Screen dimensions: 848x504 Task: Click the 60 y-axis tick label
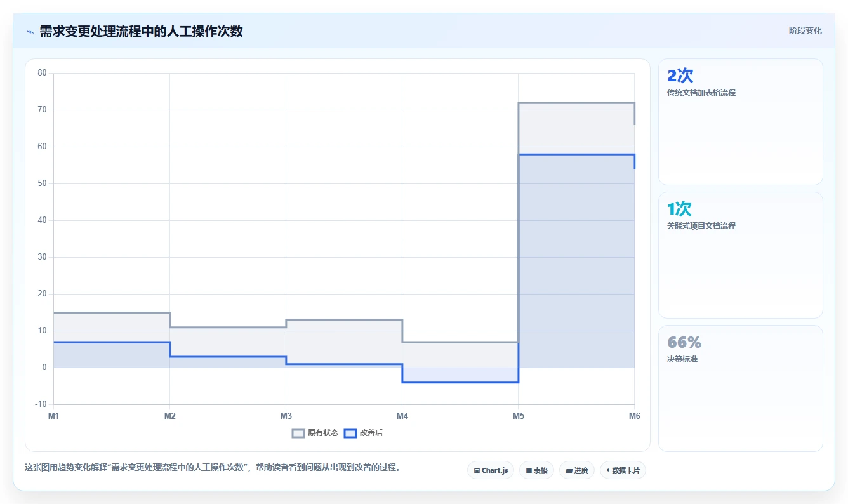point(43,147)
